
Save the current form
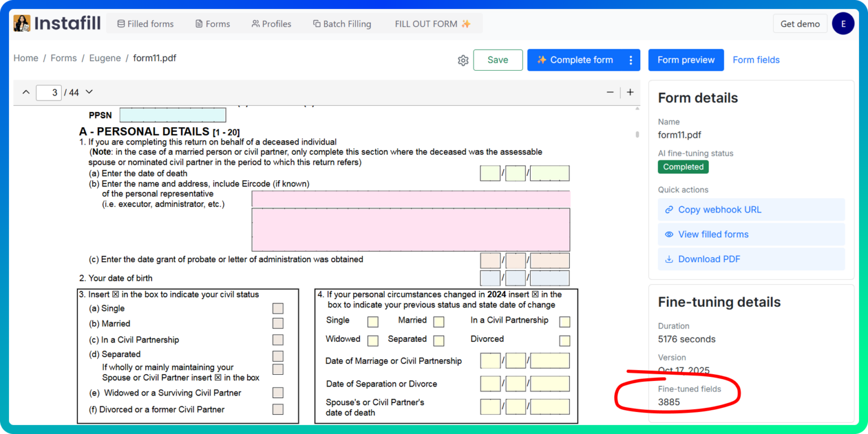(498, 60)
